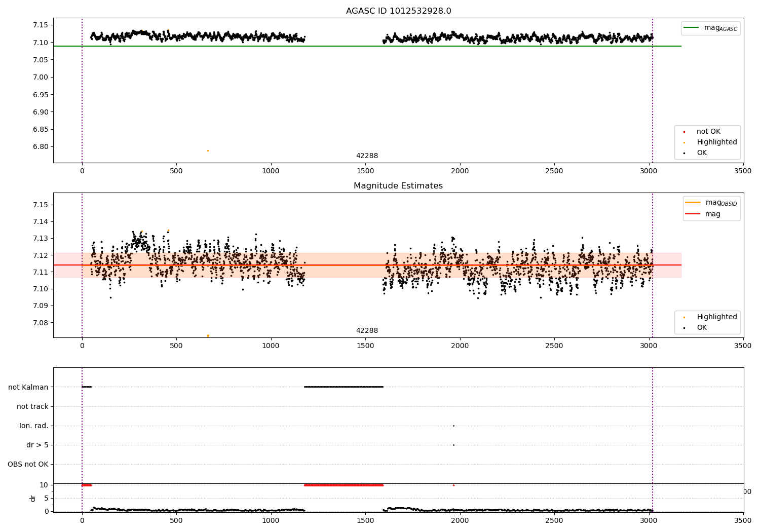Viewport: 760px width, 532px height.
Task: Click y tick '7.08' in Magnitude Estimates plot
Action: point(40,323)
